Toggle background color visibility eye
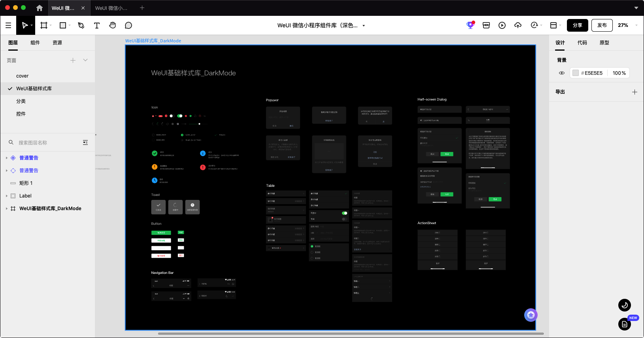 [x=561, y=73]
